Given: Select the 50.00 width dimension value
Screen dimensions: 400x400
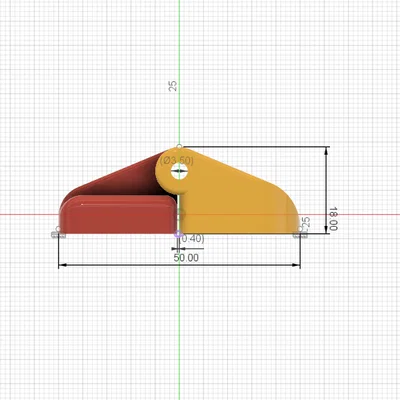Looking at the screenshot, I should (186, 258).
